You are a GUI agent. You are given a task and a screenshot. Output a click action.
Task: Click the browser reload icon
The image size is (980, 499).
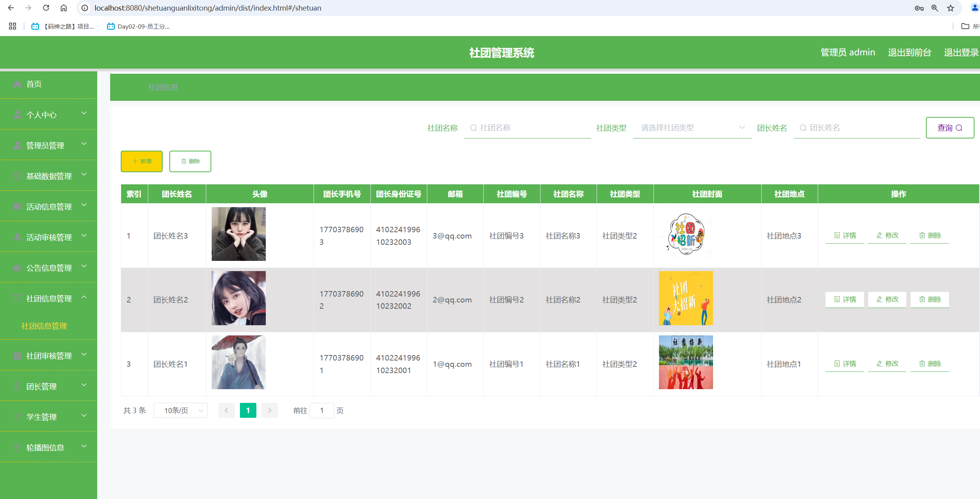click(x=46, y=8)
